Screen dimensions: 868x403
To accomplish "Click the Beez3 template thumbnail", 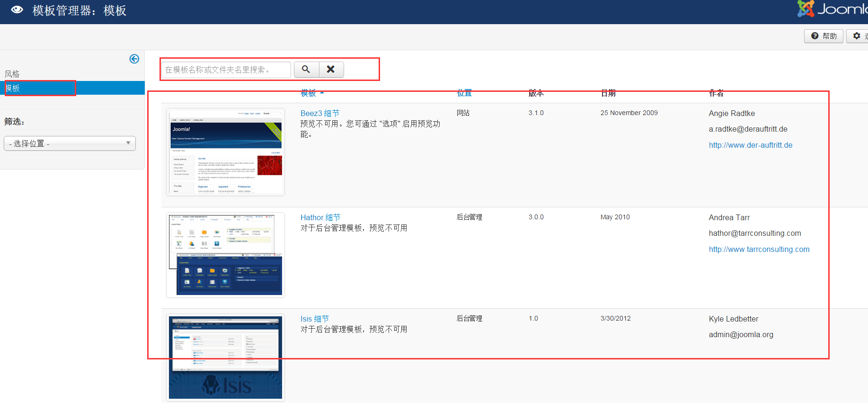I will (225, 152).
